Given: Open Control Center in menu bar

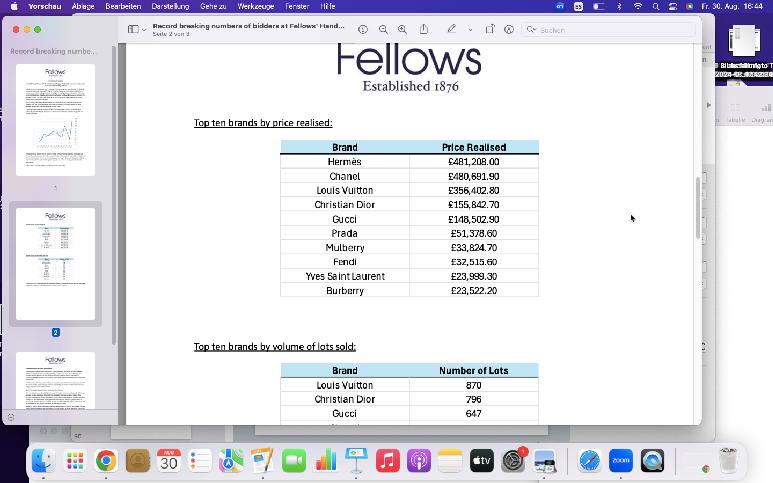Looking at the screenshot, I should pos(673,6).
